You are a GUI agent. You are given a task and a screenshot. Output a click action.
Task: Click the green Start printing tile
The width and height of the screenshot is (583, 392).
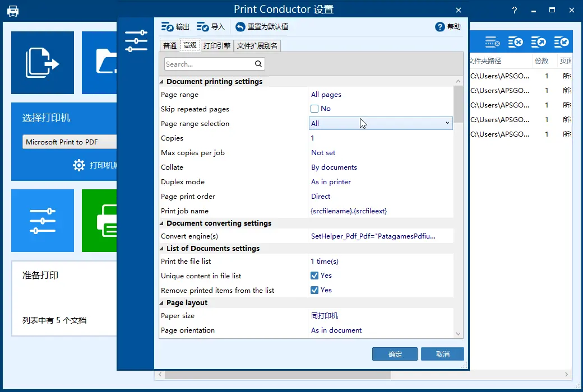click(99, 221)
